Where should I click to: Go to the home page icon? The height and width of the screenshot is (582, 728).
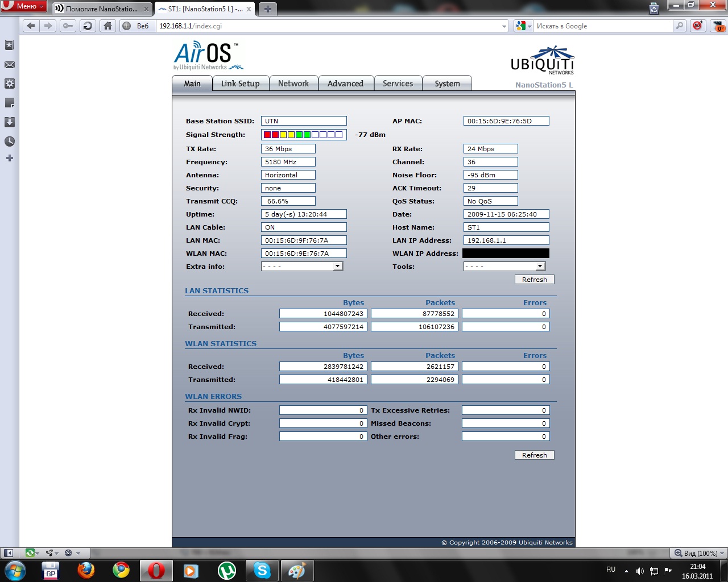pyautogui.click(x=107, y=26)
